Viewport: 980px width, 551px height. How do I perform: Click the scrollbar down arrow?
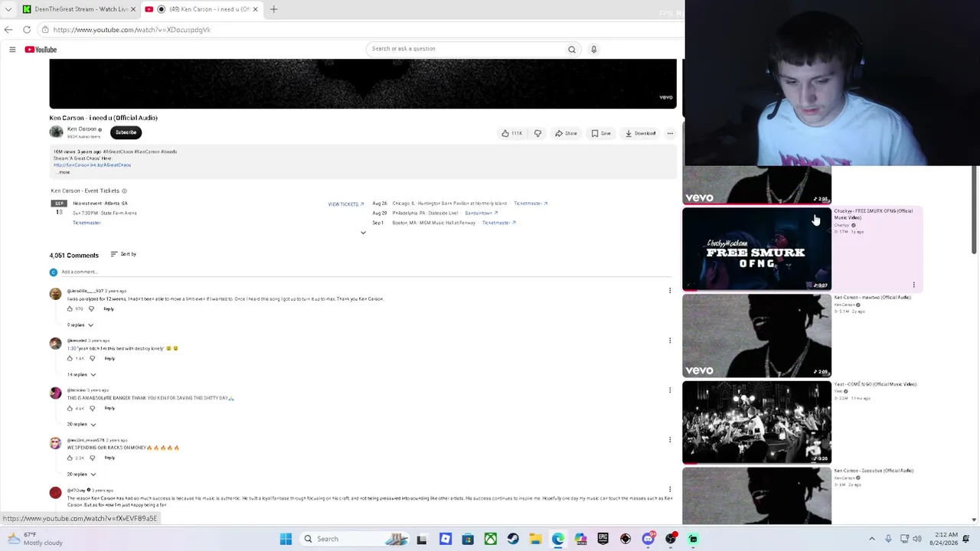(x=974, y=520)
